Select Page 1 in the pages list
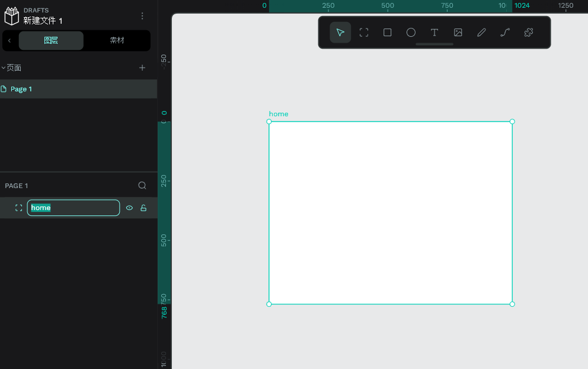This screenshot has width=588, height=369. tap(78, 89)
